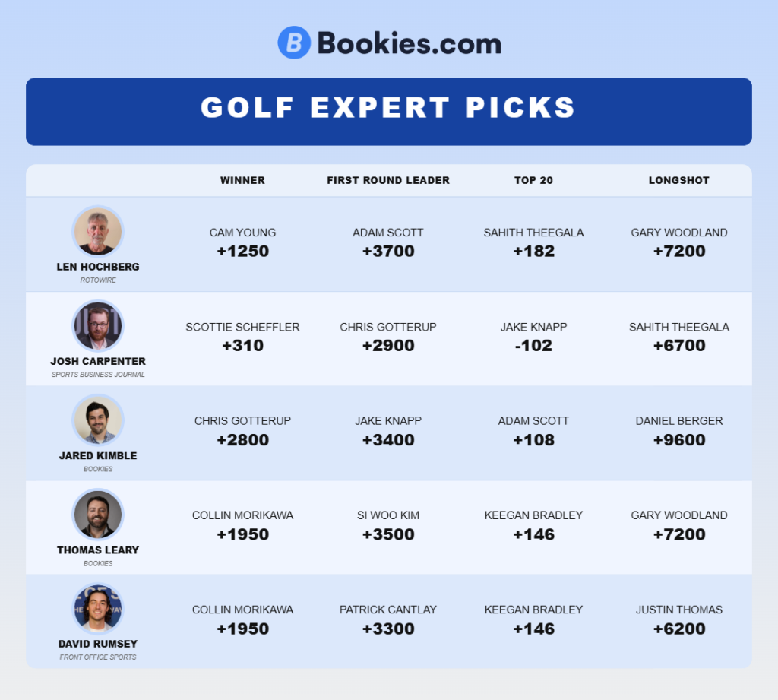Click the Bookies.com blue B logo icon
This screenshot has height=700, width=778.
pyautogui.click(x=294, y=43)
